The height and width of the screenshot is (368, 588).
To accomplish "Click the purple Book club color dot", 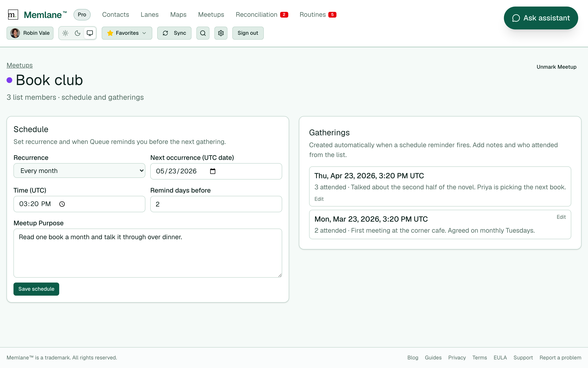I will pyautogui.click(x=9, y=80).
